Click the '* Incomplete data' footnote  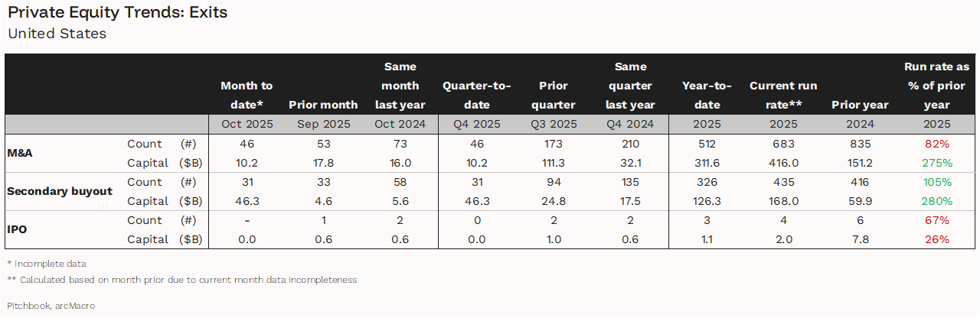[x=47, y=264]
